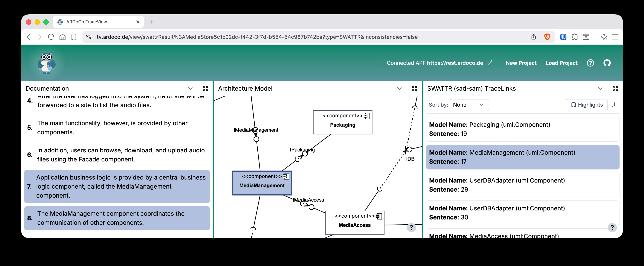Expand the Architecture Model panel chevron
Screen dimensions: 644x266
[x=399, y=89]
